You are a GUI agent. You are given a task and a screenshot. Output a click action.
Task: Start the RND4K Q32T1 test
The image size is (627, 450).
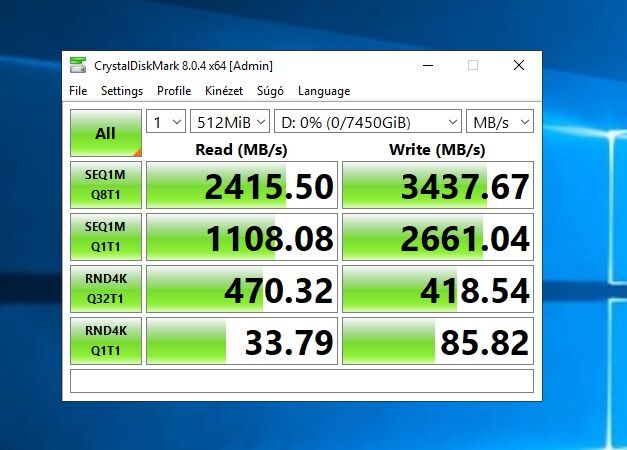coord(106,289)
